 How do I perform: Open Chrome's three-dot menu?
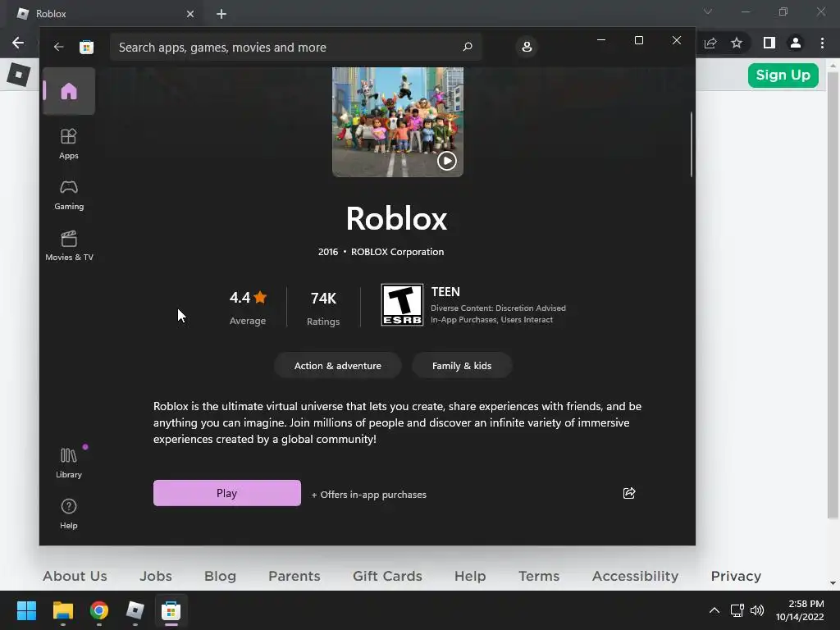tap(822, 43)
